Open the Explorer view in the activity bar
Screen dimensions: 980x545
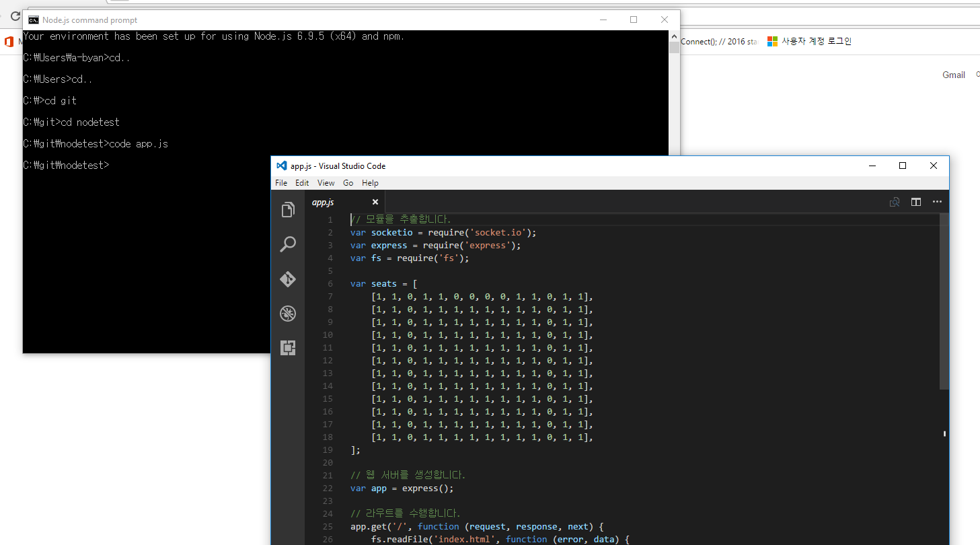tap(288, 210)
